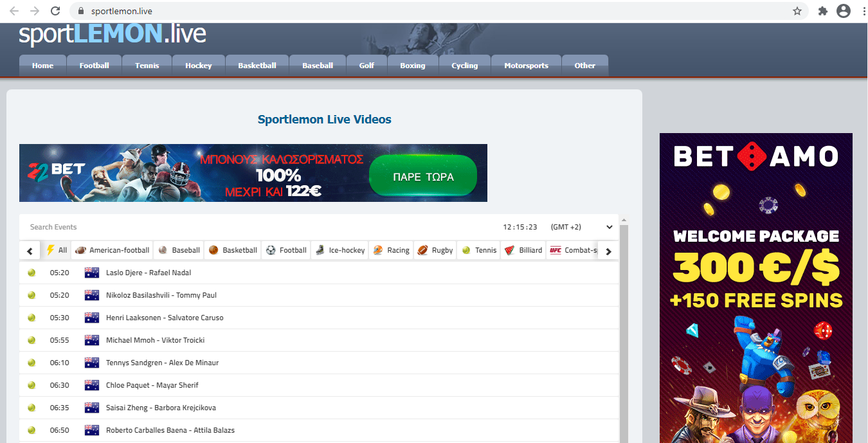Screen dimensions: 868x443
Task: Filter events by Combat-sports UFC category
Action: tap(572, 250)
